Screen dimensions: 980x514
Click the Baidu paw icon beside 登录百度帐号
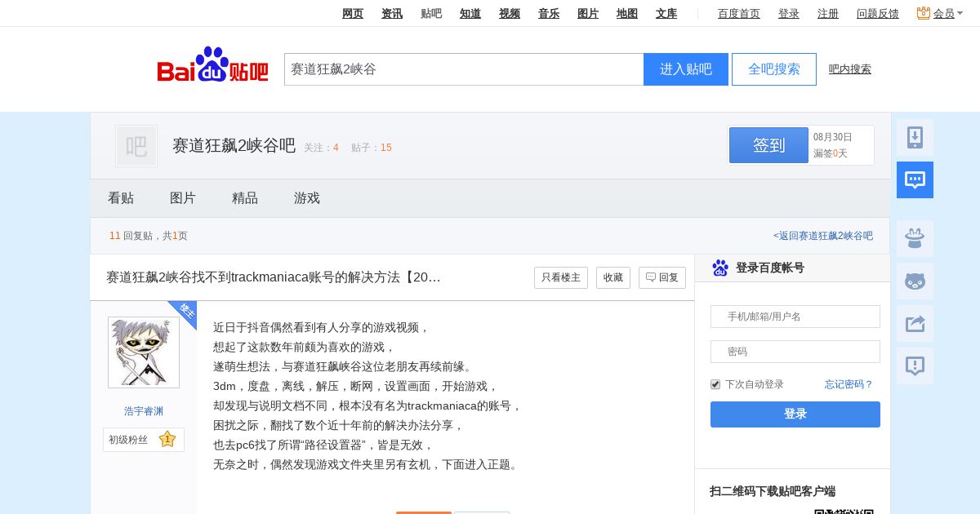(720, 268)
